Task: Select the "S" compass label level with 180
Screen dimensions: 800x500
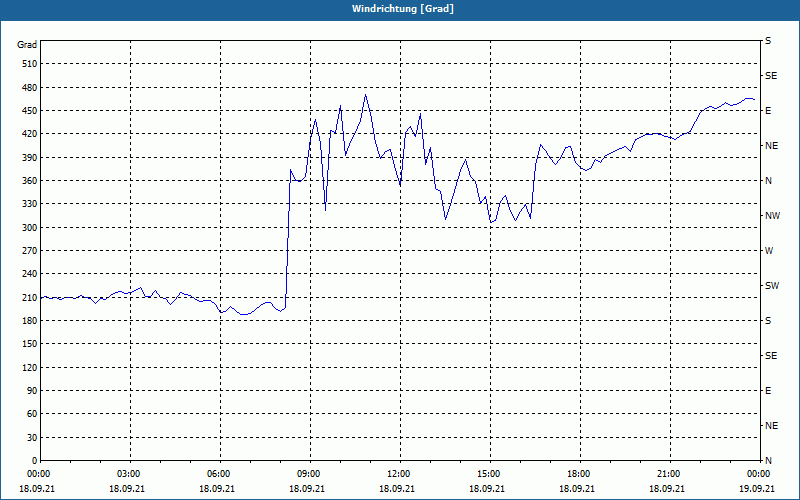Action: [768, 321]
